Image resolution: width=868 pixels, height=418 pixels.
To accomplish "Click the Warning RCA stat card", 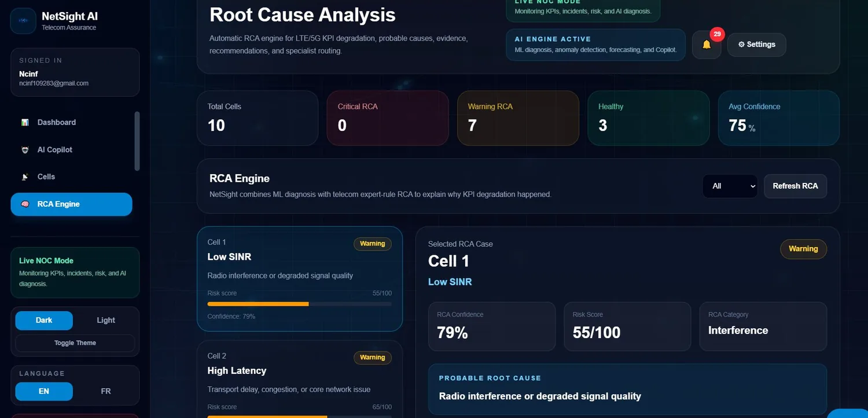I will 518,118.
